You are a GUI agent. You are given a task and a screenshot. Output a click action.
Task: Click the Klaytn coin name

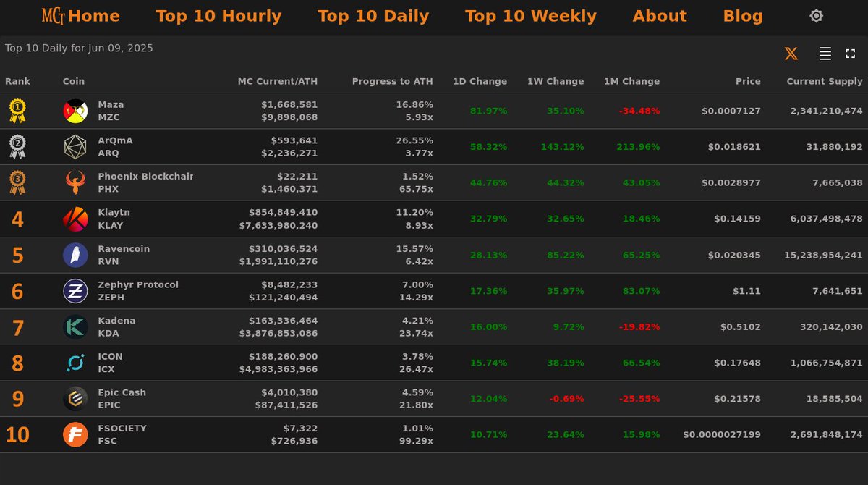114,212
